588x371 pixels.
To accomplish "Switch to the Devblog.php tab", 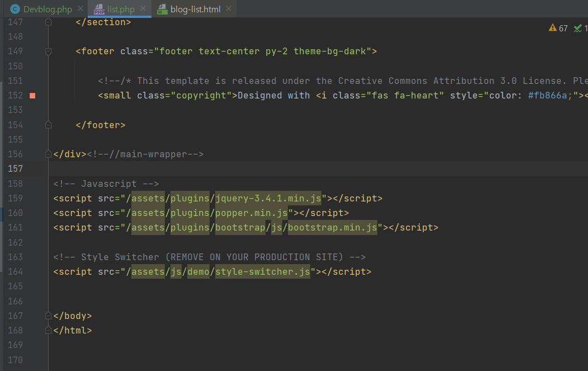I will tap(48, 9).
